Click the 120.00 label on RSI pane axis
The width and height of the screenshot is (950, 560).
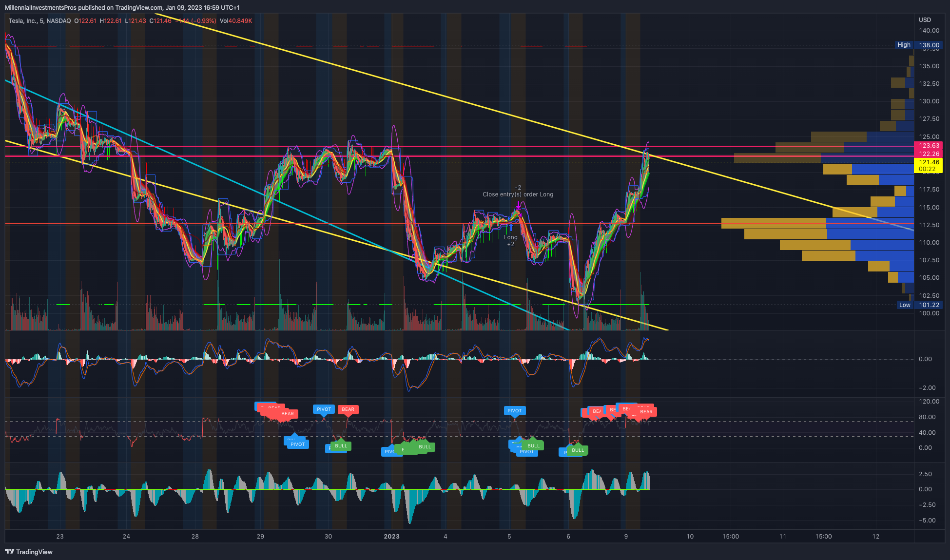pos(929,402)
